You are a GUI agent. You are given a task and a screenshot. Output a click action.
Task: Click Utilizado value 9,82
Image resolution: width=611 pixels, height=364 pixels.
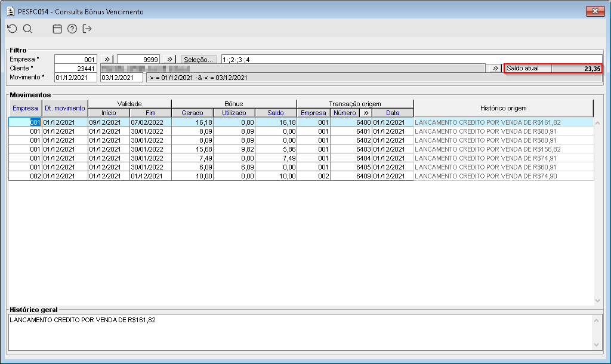(x=234, y=149)
